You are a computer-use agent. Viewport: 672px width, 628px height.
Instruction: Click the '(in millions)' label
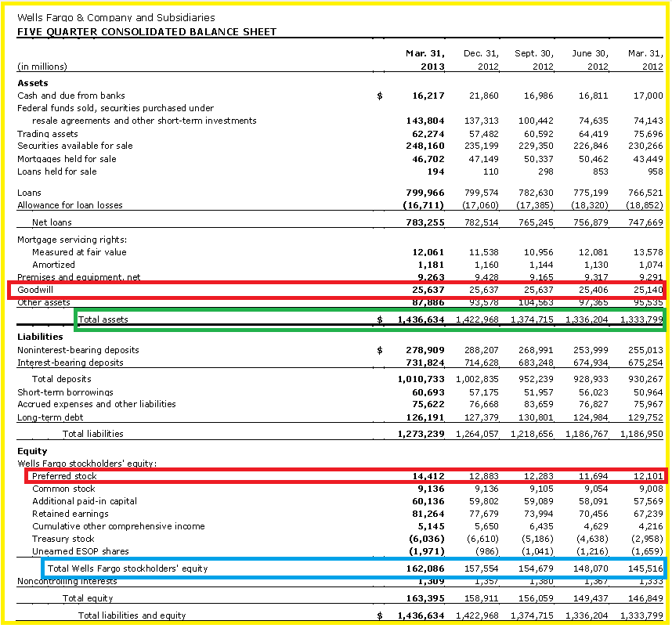[x=42, y=67]
